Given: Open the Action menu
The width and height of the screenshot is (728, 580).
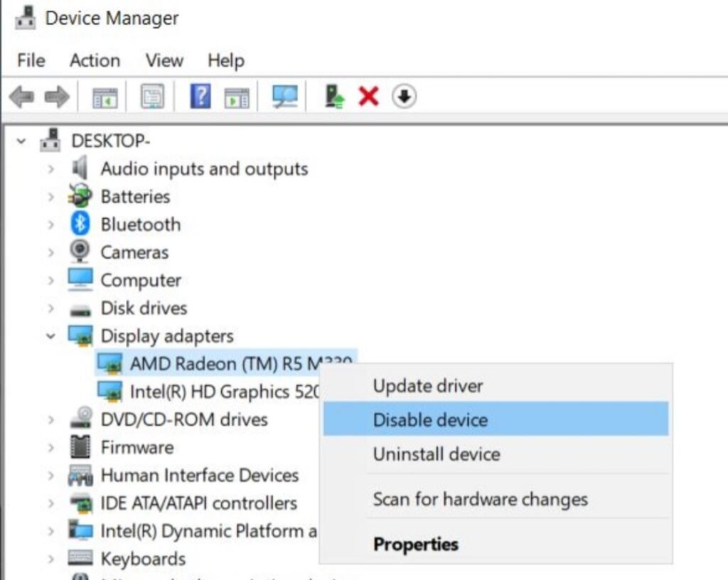Looking at the screenshot, I should point(94,60).
